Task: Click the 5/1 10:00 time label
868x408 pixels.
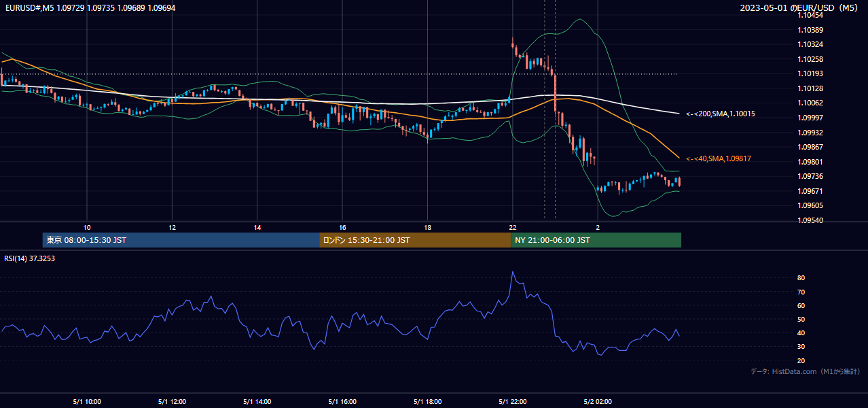Action: (87, 401)
